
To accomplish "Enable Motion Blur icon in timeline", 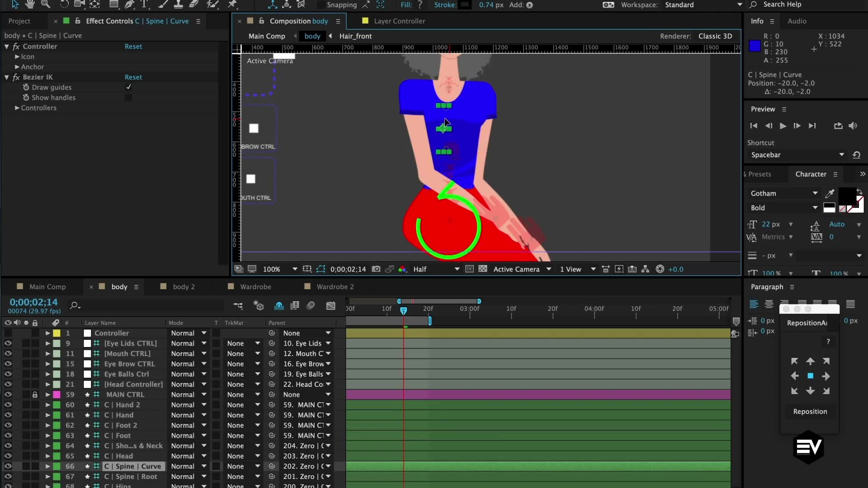I will tap(311, 305).
